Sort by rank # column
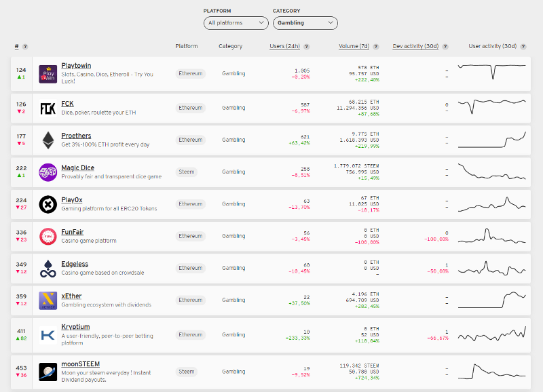Viewport: 543px width, 392px height. point(16,46)
